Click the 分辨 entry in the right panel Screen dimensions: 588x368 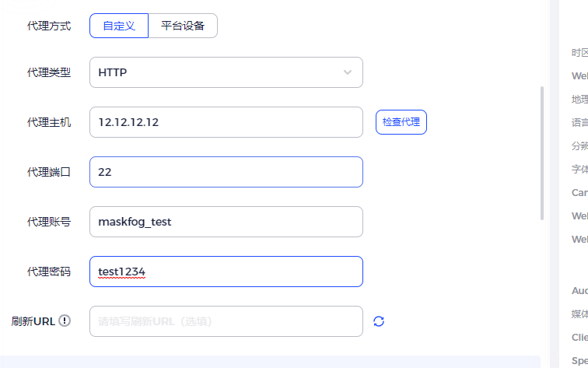pos(579,146)
